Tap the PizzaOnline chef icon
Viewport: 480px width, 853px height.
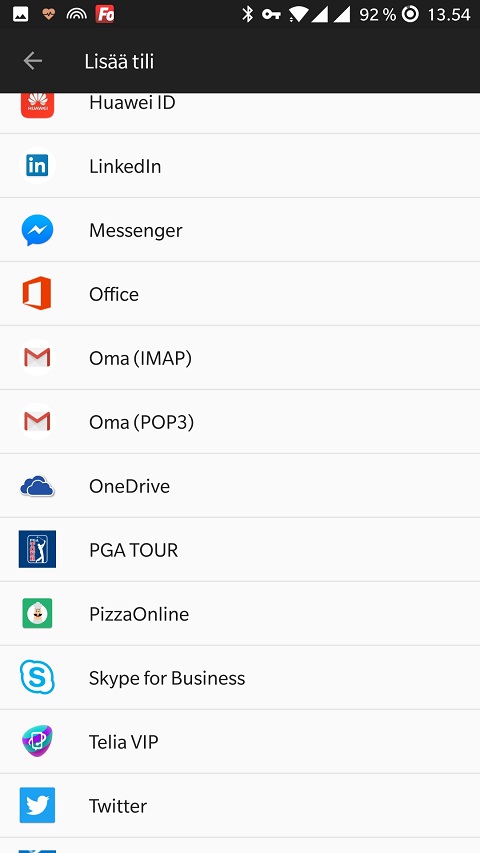(x=37, y=613)
